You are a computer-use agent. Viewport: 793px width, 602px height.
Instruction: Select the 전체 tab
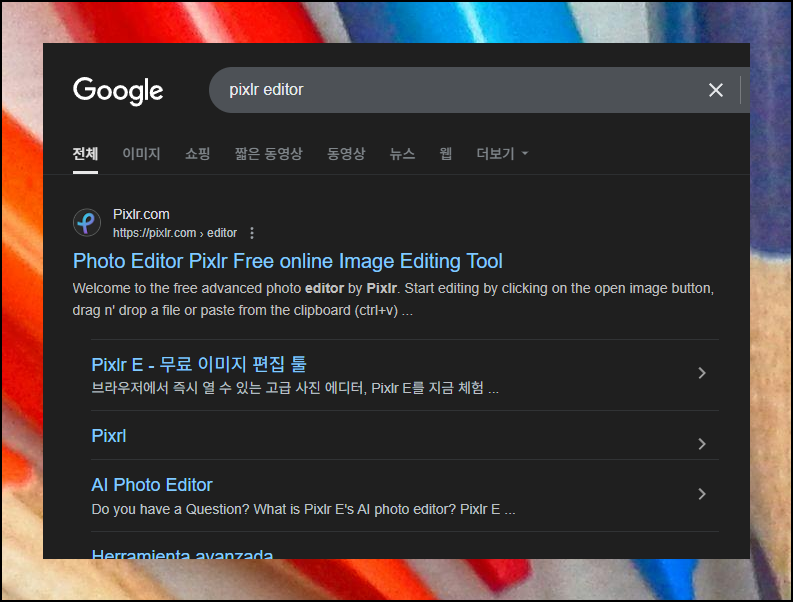[x=85, y=153]
